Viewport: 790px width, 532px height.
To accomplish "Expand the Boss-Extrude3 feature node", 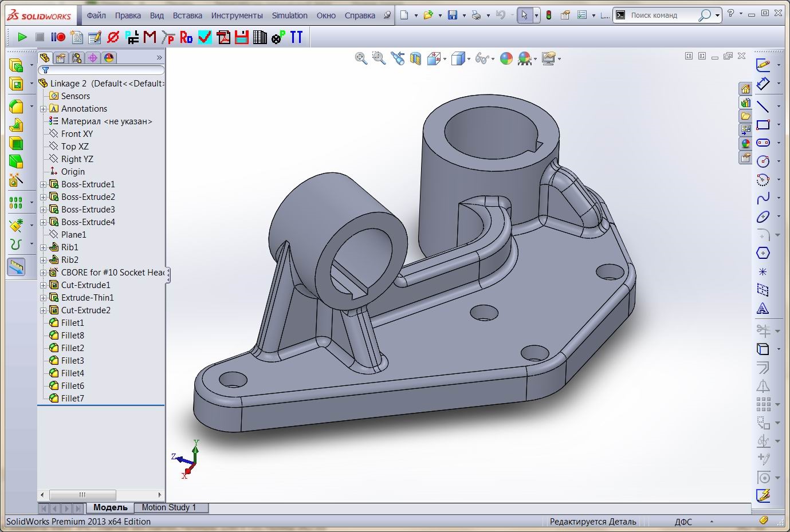I will coord(44,210).
